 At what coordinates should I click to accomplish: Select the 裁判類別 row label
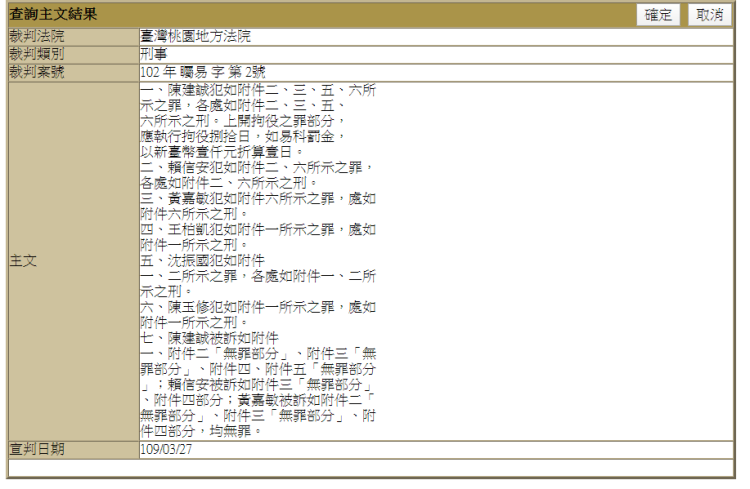(x=36, y=54)
